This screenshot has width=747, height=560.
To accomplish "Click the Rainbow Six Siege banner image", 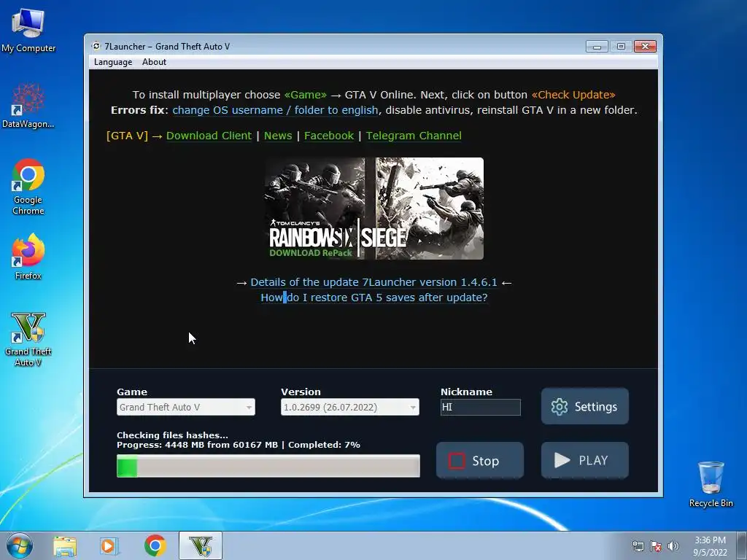I will 374,209.
